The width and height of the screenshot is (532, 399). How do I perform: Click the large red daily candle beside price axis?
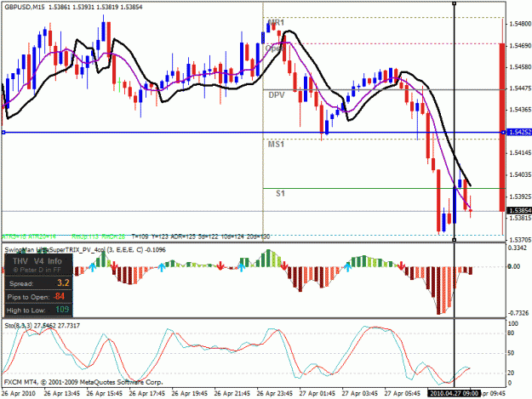point(502,128)
